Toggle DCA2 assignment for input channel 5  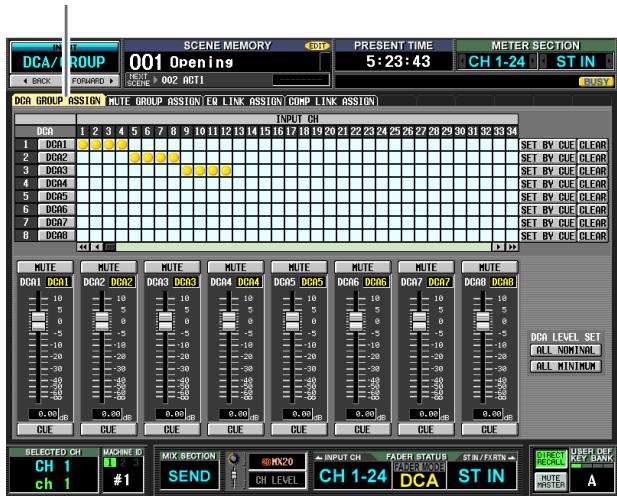[135, 158]
